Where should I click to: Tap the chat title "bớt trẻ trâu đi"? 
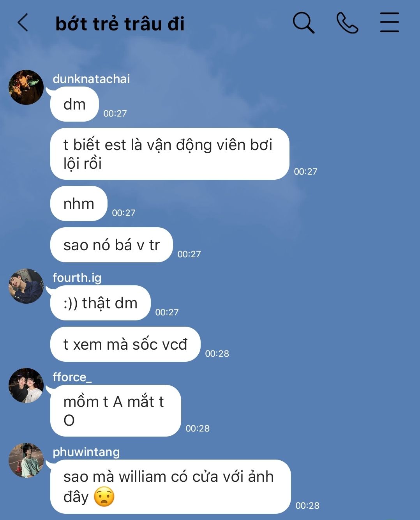click(x=120, y=23)
